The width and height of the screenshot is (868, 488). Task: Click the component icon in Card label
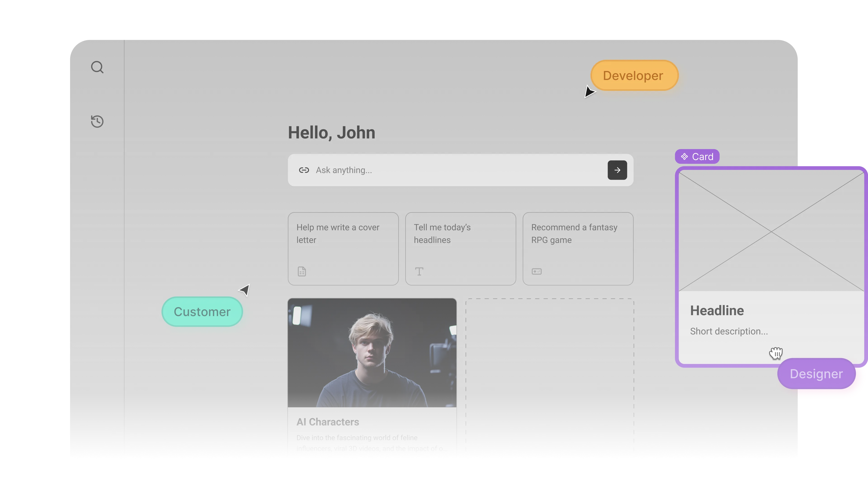tap(684, 157)
